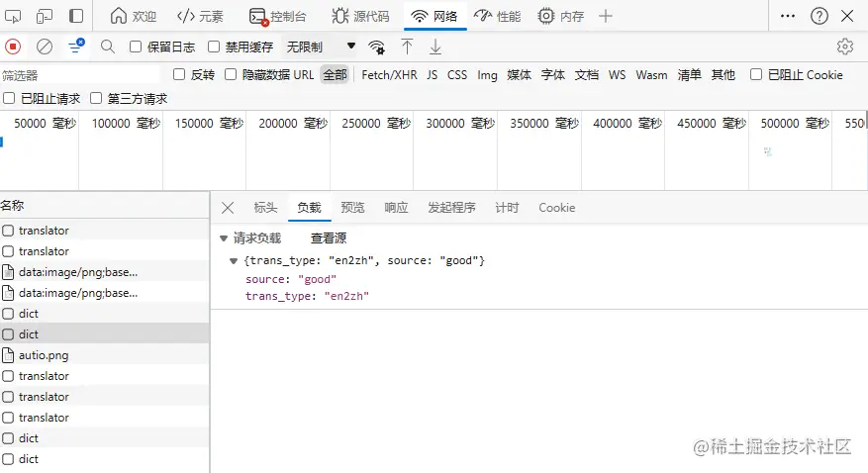Toggle the filter bar icon
The image size is (868, 473).
click(76, 47)
